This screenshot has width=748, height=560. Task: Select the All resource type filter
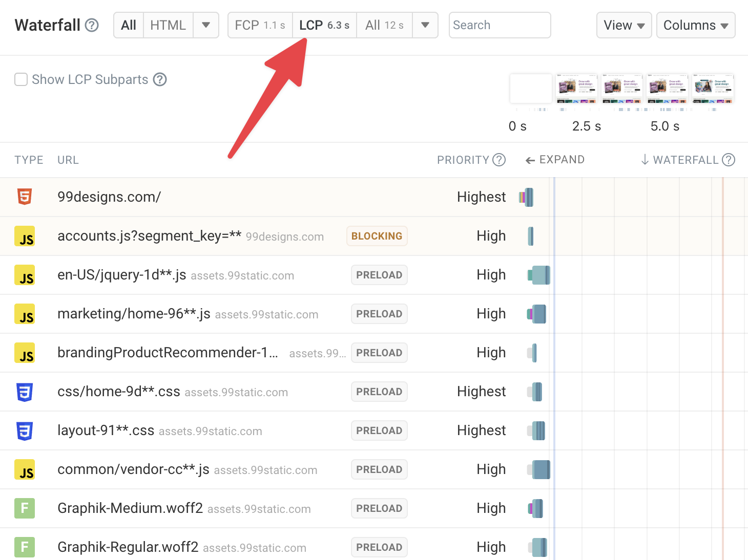point(129,25)
